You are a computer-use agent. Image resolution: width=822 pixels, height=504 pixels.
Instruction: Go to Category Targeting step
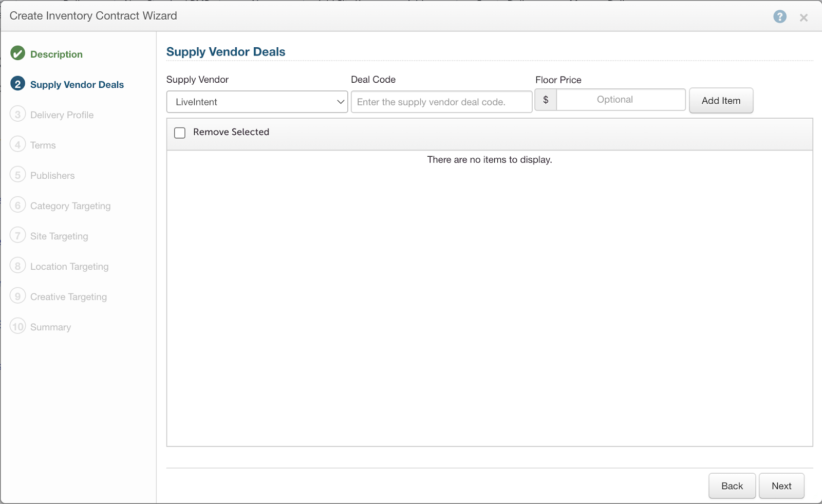70,206
